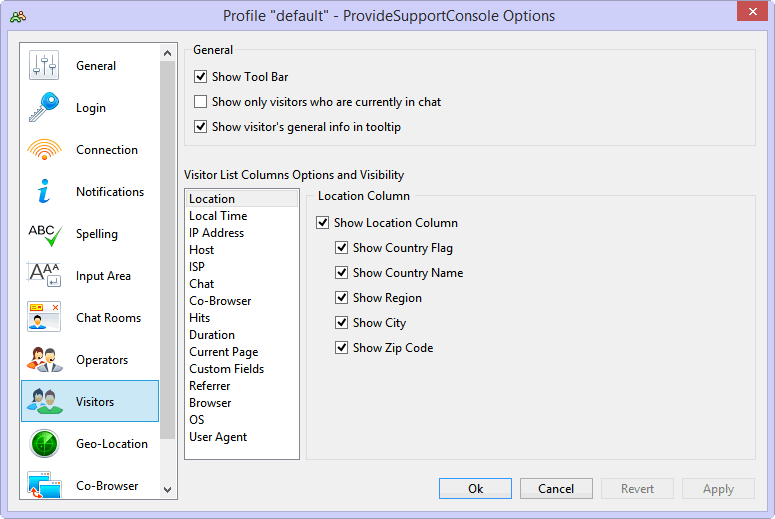Uncheck Show Tool Bar
The image size is (775, 519).
pyautogui.click(x=200, y=77)
